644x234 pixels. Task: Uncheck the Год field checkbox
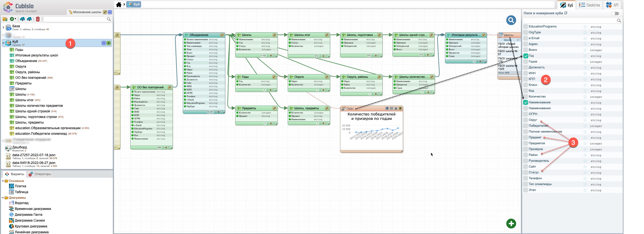(526, 56)
